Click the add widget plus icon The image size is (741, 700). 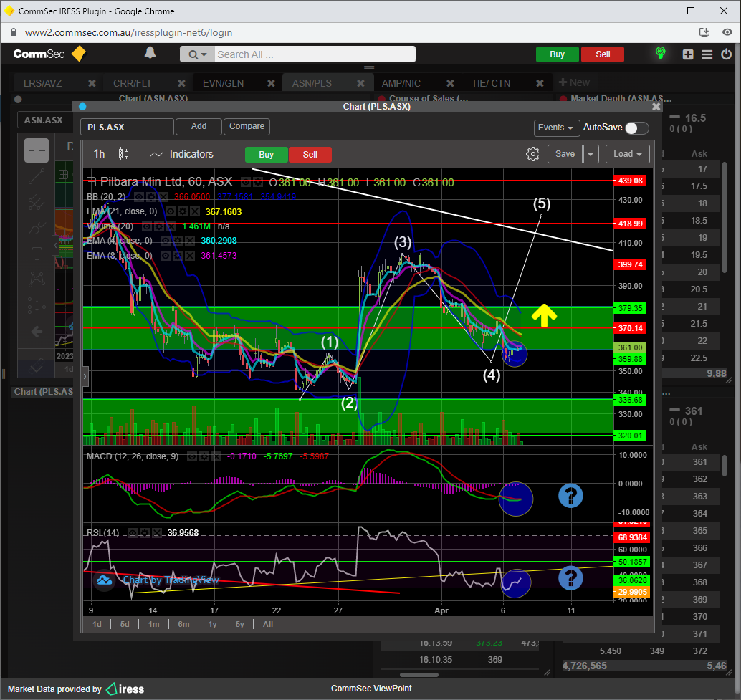click(688, 54)
